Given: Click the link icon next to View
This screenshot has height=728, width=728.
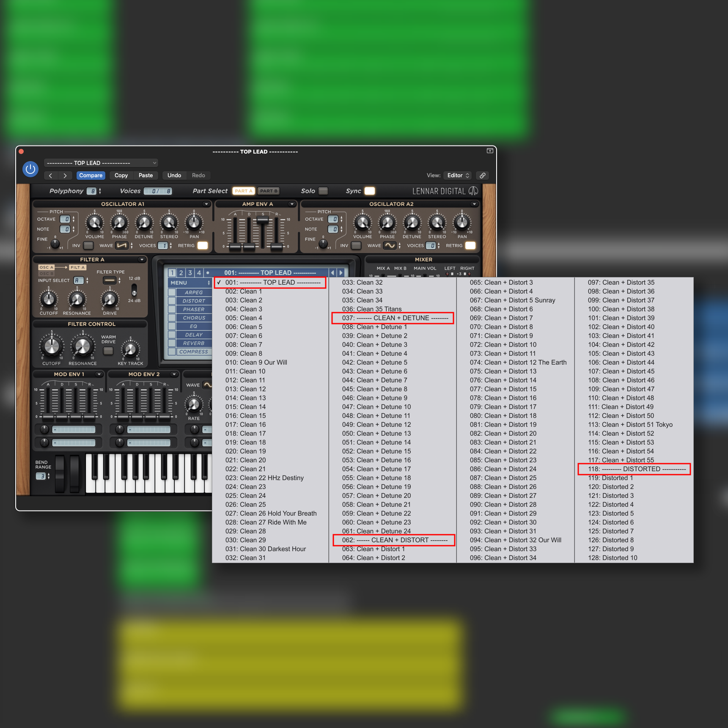Looking at the screenshot, I should coord(482,175).
